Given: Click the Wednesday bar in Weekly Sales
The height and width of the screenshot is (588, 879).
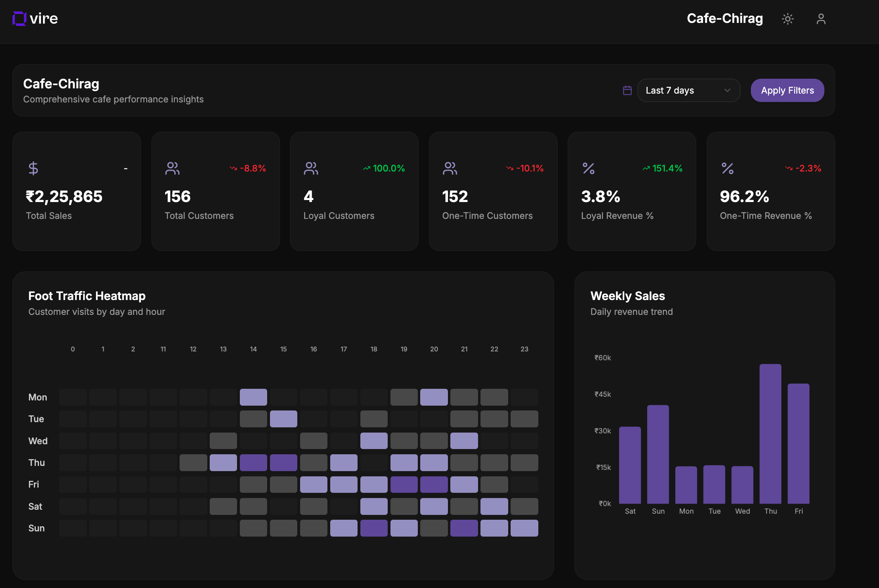Looking at the screenshot, I should click(x=742, y=485).
